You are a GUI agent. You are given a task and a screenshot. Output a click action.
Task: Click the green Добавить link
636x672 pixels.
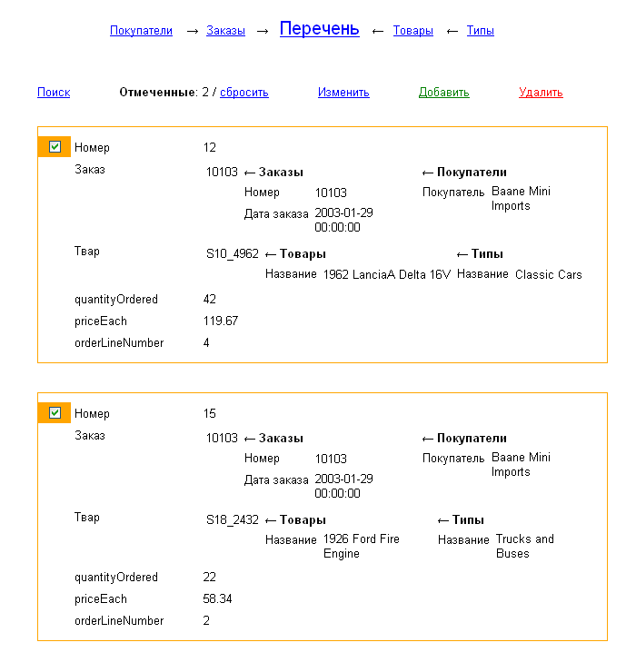443,93
